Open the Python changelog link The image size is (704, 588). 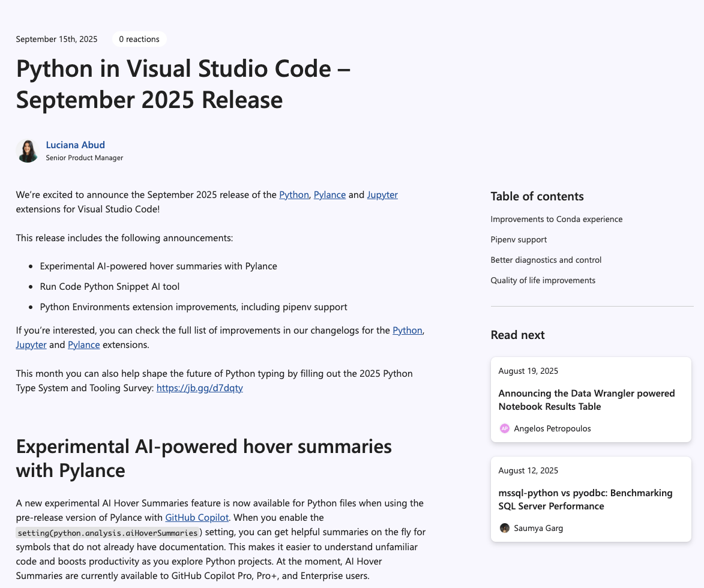408,330
